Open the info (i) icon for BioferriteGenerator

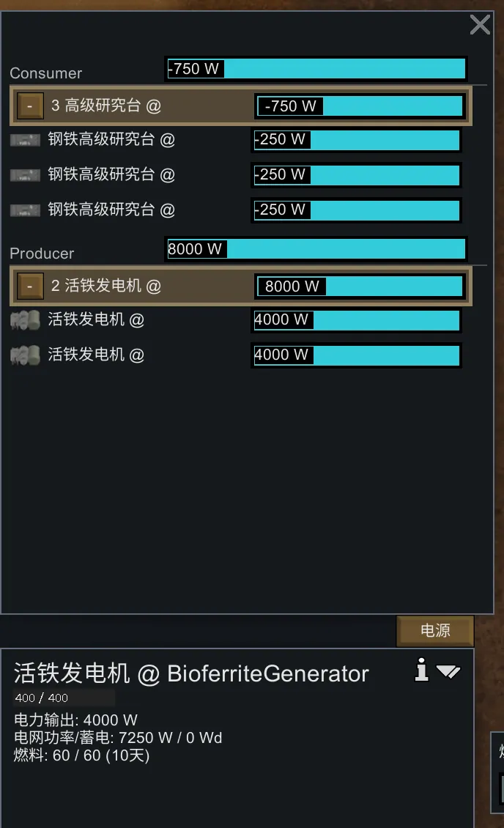click(422, 670)
